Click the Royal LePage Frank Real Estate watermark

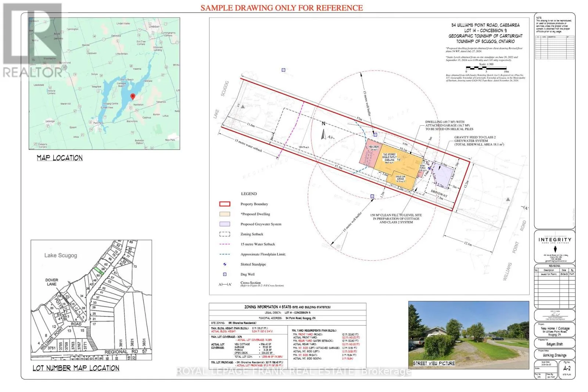coord(294,371)
